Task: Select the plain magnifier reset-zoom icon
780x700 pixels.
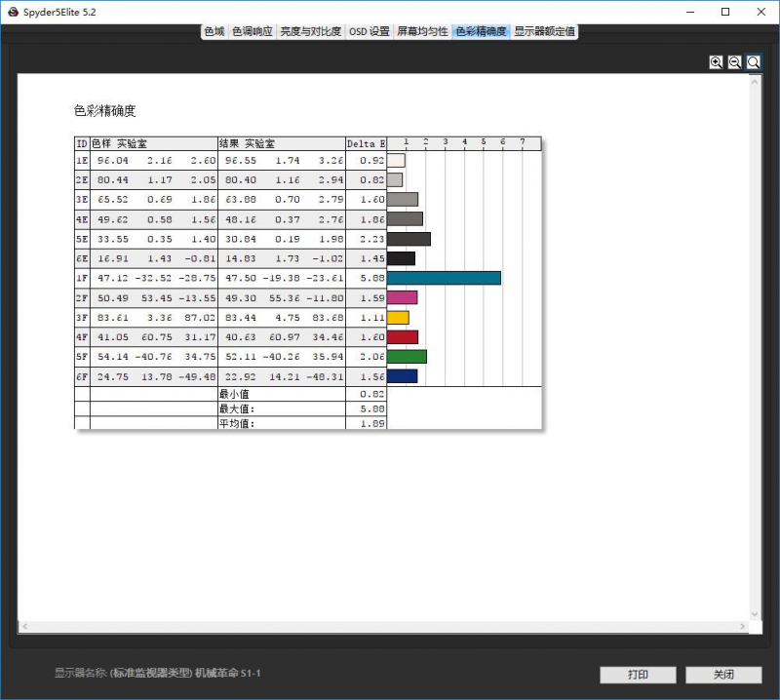Action: [754, 61]
